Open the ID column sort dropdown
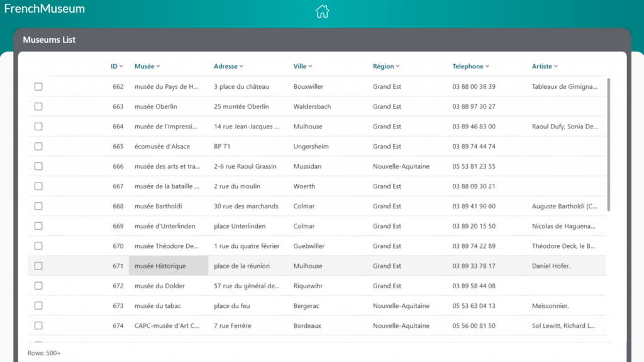 point(121,67)
